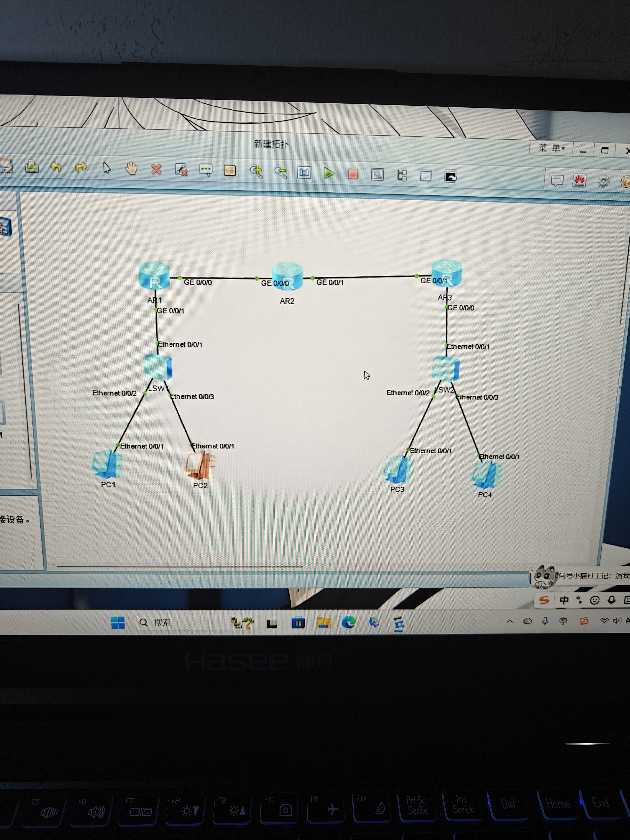The height and width of the screenshot is (840, 630).
Task: Click the Start devices green play button
Action: point(329,173)
